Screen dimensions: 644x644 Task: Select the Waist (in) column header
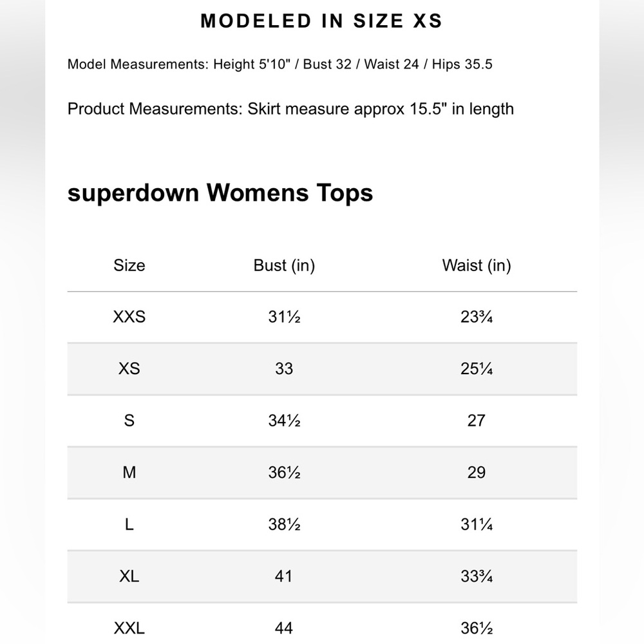click(477, 265)
